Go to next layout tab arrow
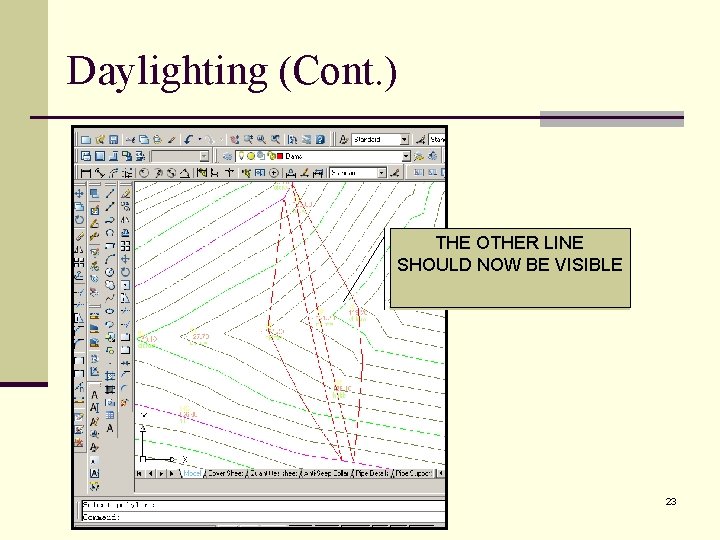 161,473
